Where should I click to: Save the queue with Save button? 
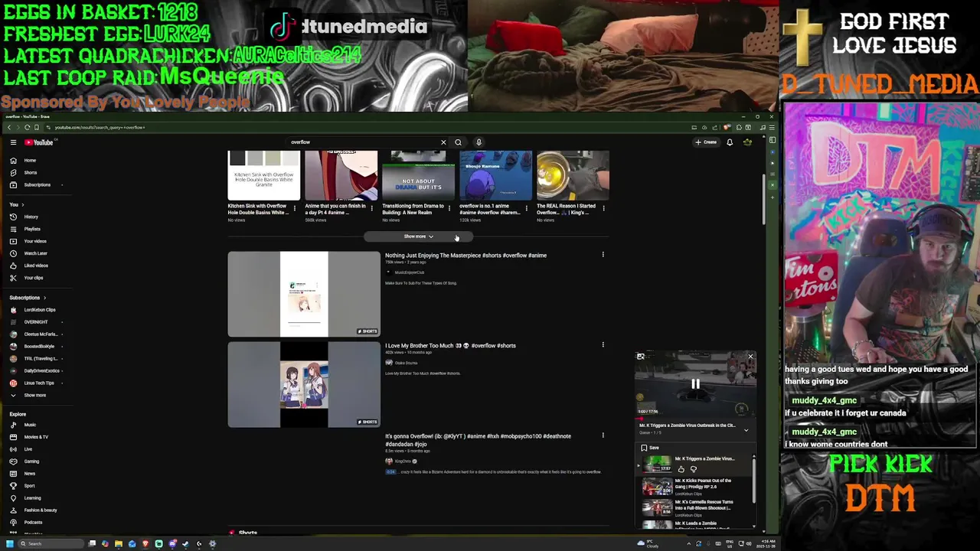click(649, 448)
